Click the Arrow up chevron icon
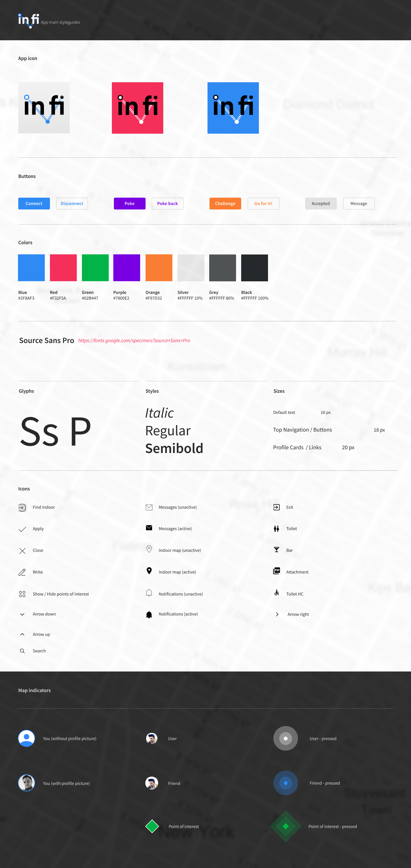The image size is (411, 868). [22, 634]
